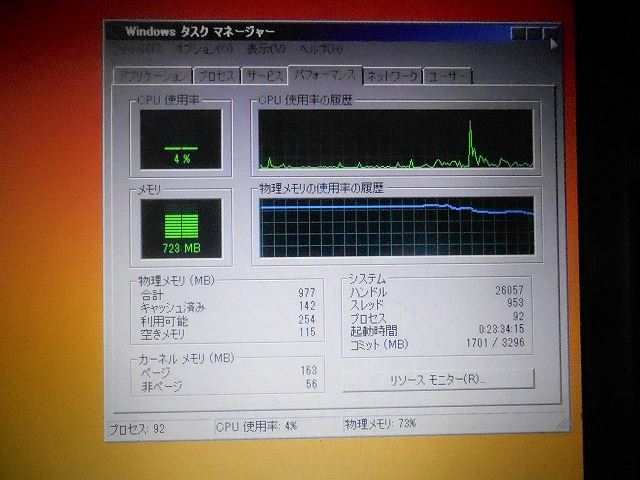Click the システム group label
Viewport: 640px width, 480px height.
point(367,279)
